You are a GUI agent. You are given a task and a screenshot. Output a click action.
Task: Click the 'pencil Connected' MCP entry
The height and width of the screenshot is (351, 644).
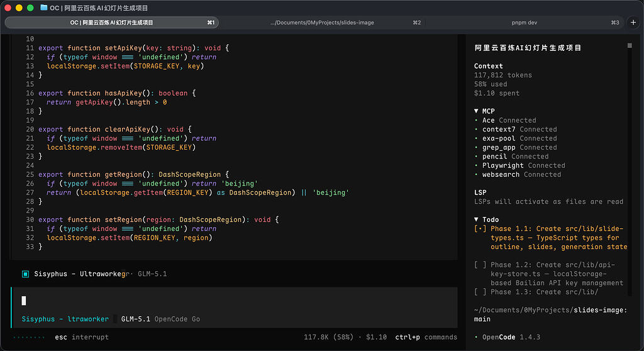tap(516, 156)
